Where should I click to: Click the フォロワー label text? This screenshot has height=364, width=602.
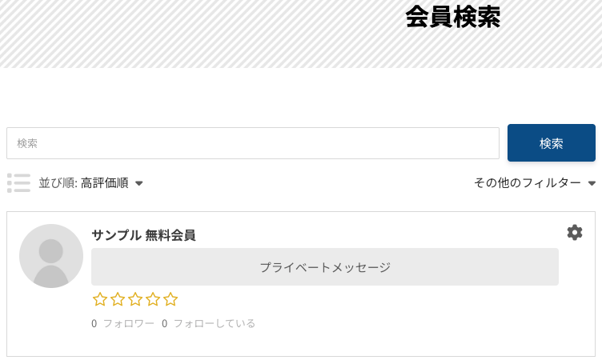[128, 324]
